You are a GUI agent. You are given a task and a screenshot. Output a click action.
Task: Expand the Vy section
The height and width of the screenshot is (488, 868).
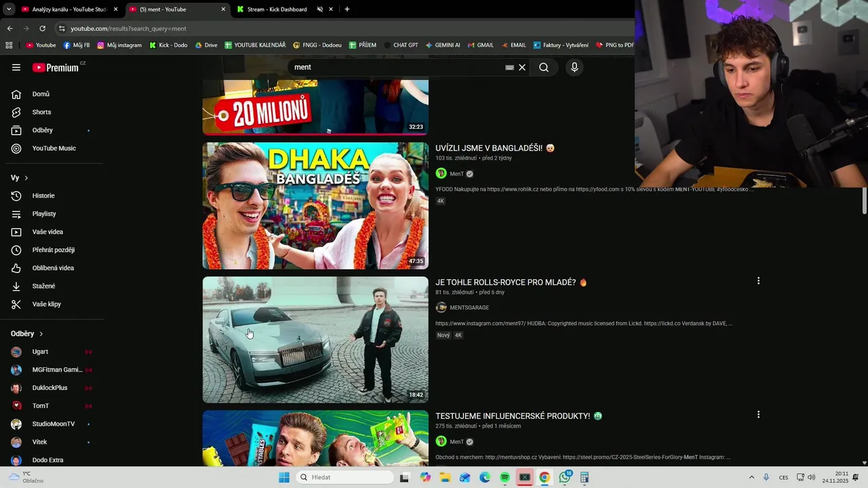(x=20, y=178)
